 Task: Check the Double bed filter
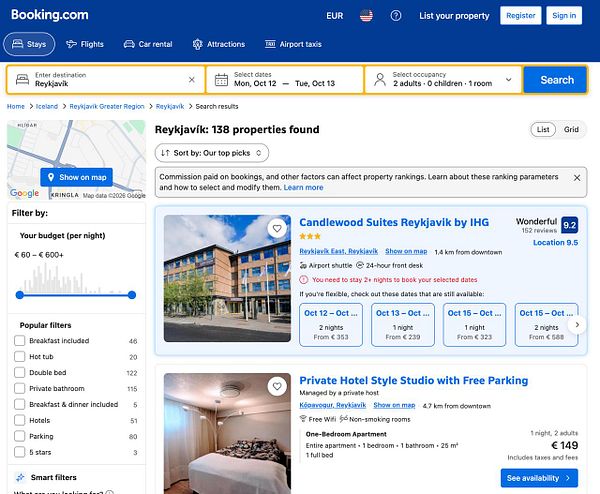pyautogui.click(x=20, y=373)
